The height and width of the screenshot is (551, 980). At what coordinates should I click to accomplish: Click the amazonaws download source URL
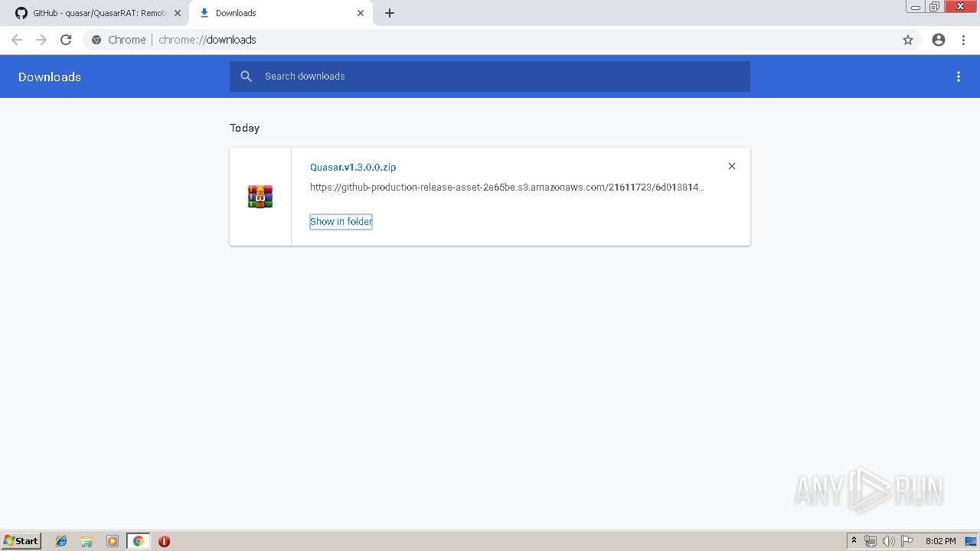coord(507,187)
